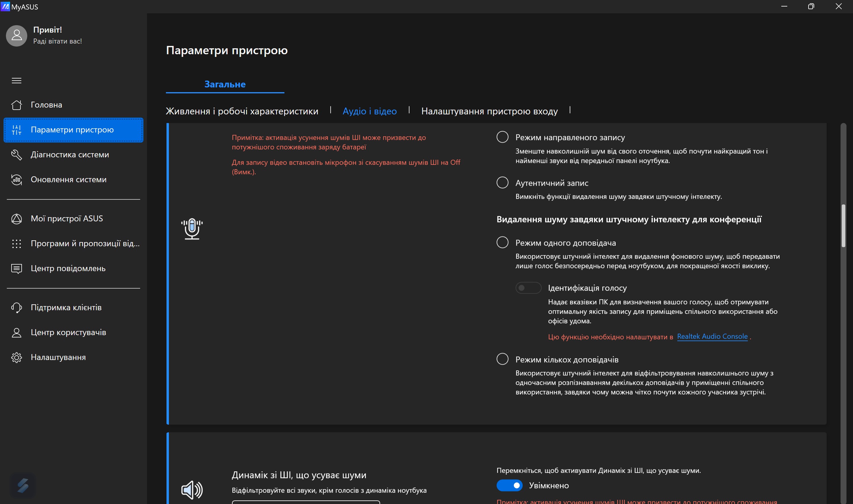Click the user profile avatar
853x504 pixels.
16,36
